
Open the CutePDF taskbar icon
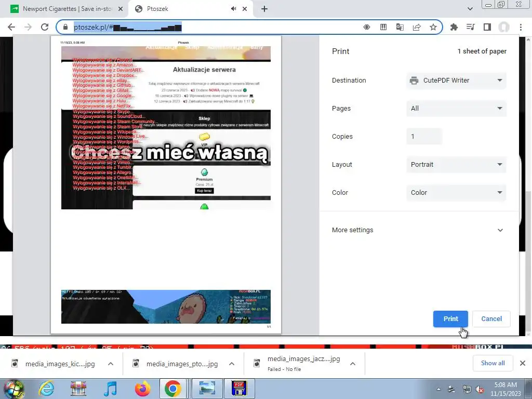coord(239,389)
